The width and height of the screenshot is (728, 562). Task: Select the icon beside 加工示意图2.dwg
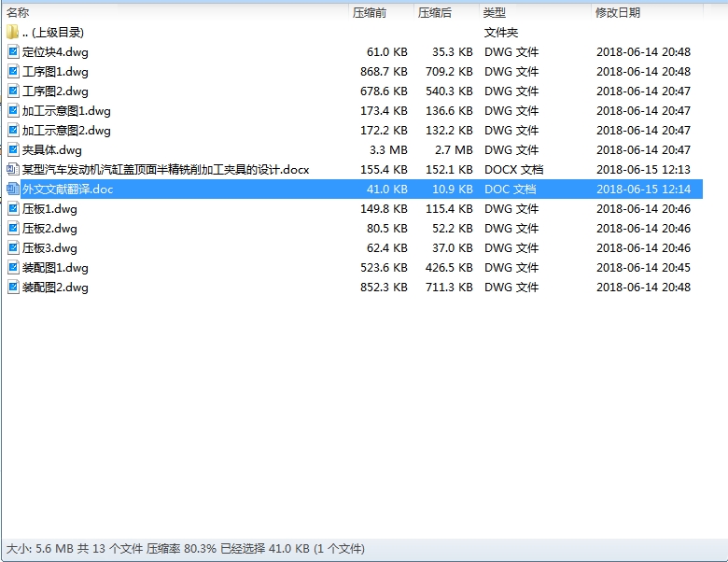(x=13, y=130)
